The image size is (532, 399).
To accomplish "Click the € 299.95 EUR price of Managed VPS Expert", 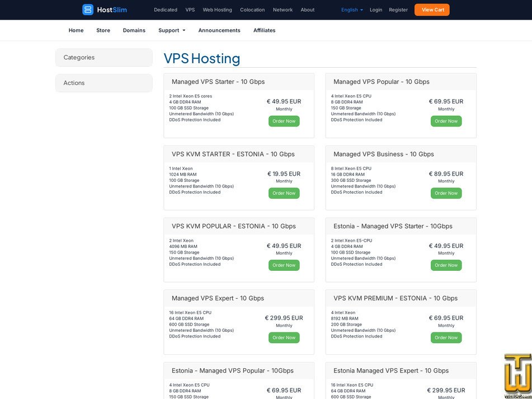I will tap(284, 318).
